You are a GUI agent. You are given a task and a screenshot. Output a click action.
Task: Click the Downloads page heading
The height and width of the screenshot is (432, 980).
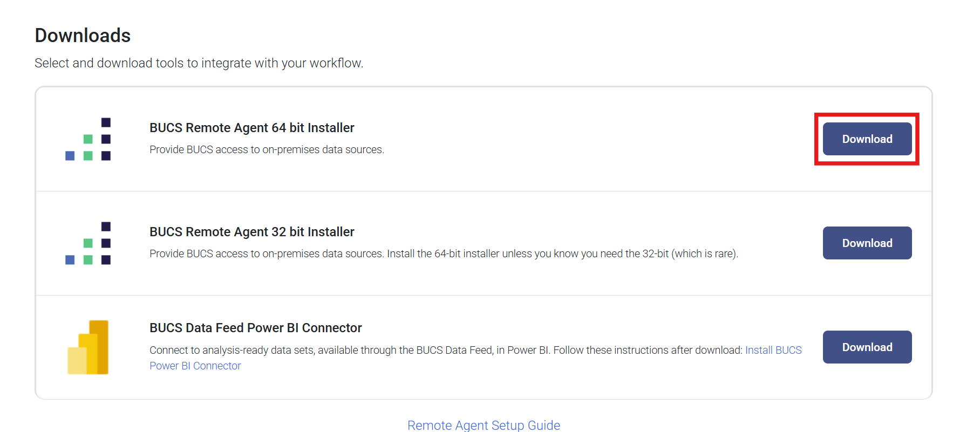coord(83,36)
